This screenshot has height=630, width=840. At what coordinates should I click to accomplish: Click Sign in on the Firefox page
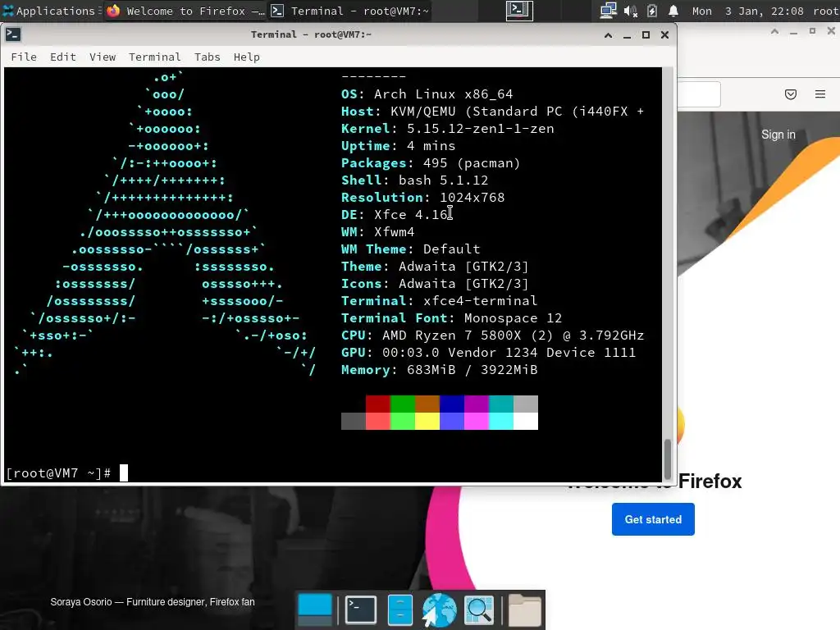coord(778,135)
